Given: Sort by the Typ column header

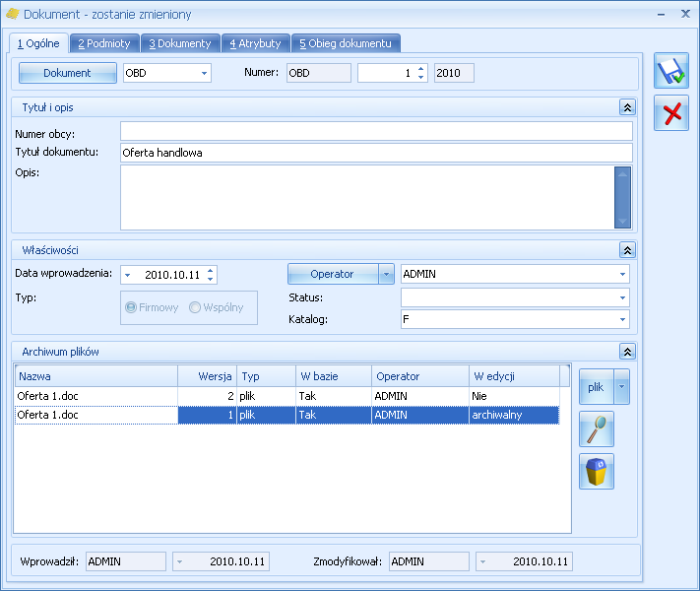Looking at the screenshot, I should coord(266,376).
